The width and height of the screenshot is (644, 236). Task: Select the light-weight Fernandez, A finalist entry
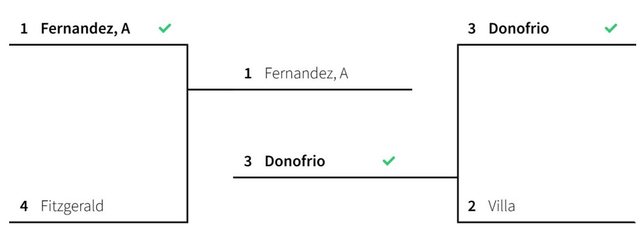point(306,74)
